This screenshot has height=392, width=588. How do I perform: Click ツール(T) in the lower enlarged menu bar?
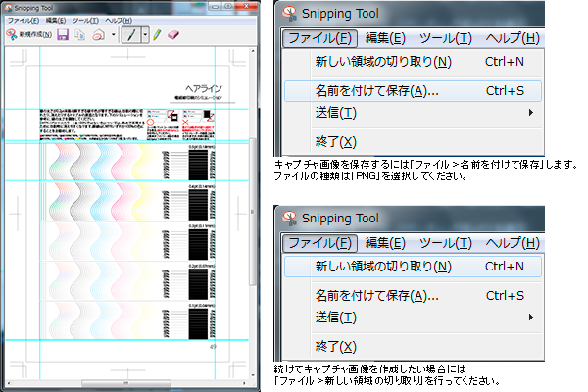point(446,243)
